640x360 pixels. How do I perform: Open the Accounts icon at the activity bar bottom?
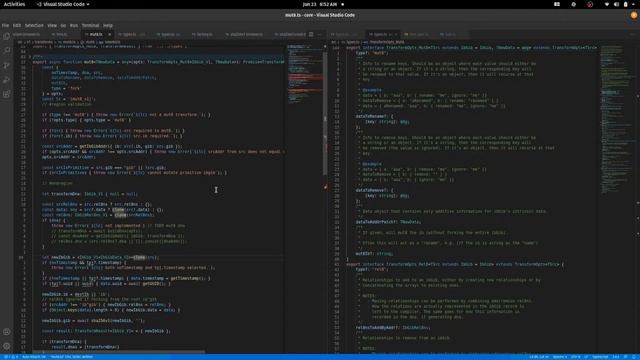pyautogui.click(x=7, y=332)
